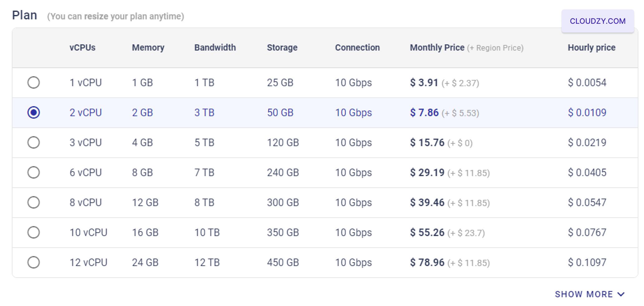Click the $ 39.46 monthly price
The height and width of the screenshot is (306, 644).
tap(427, 203)
